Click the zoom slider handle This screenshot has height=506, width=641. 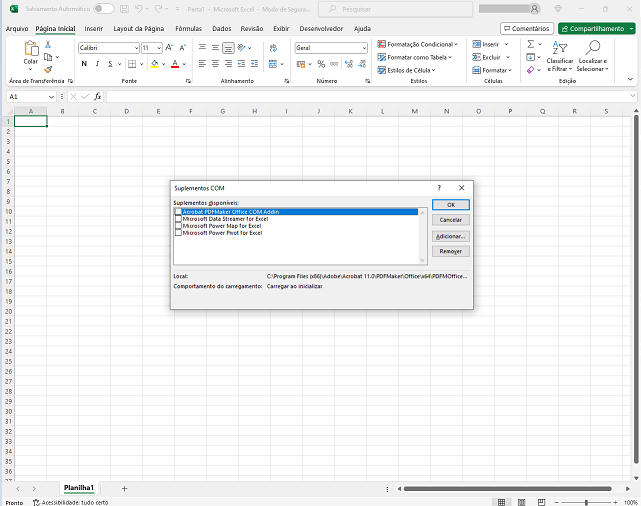pos(586,502)
